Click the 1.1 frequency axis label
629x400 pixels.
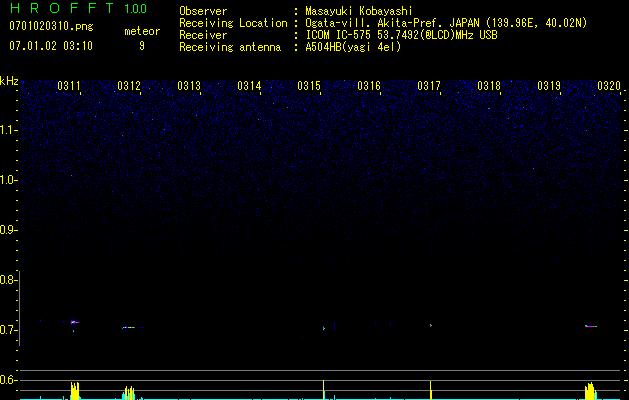8,130
